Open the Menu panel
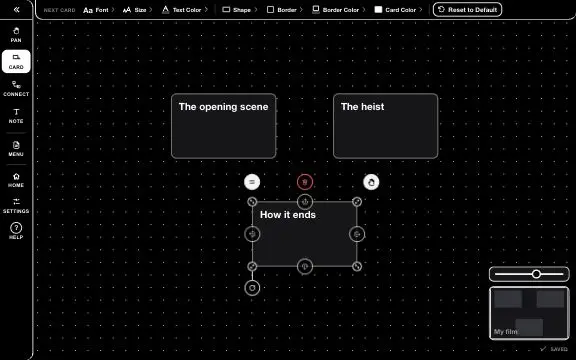The height and width of the screenshot is (360, 576). tap(16, 148)
